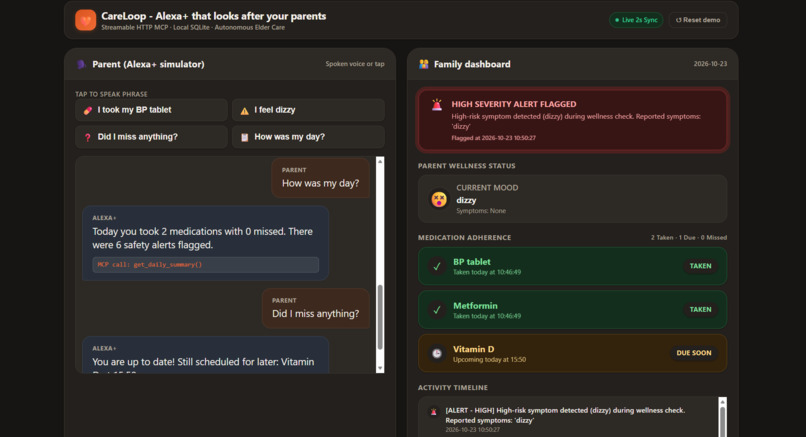This screenshot has width=806, height=437.
Task: Click the clock icon on Vitamin D row
Action: click(437, 353)
